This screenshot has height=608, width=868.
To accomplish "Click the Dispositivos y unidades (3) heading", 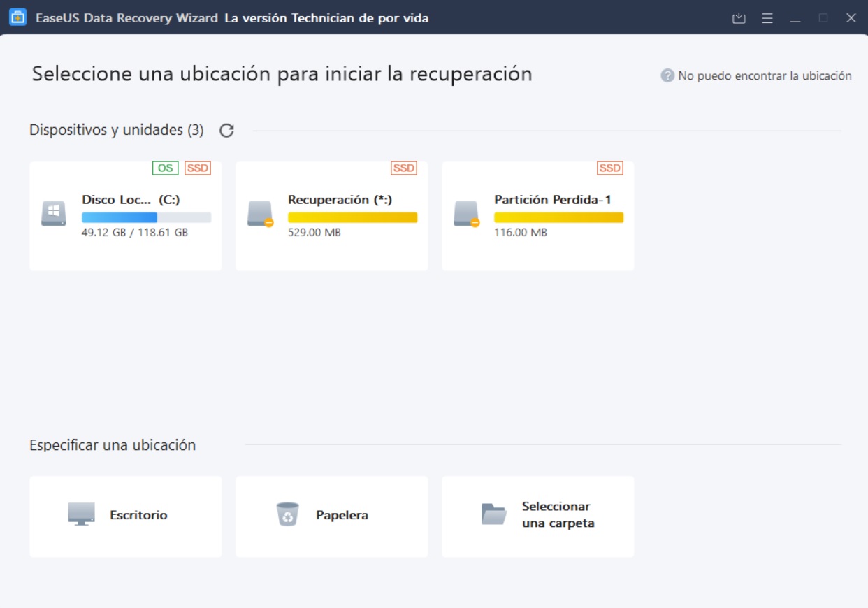I will [x=117, y=130].
